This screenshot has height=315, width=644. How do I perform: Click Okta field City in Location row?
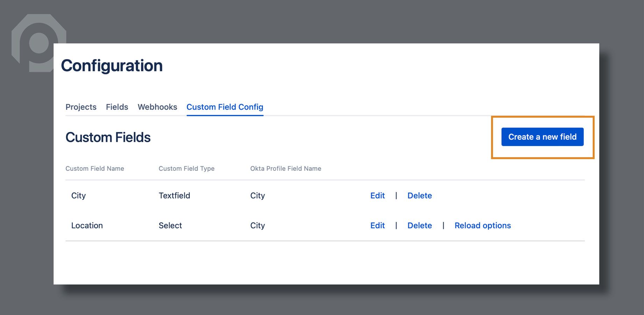click(258, 226)
